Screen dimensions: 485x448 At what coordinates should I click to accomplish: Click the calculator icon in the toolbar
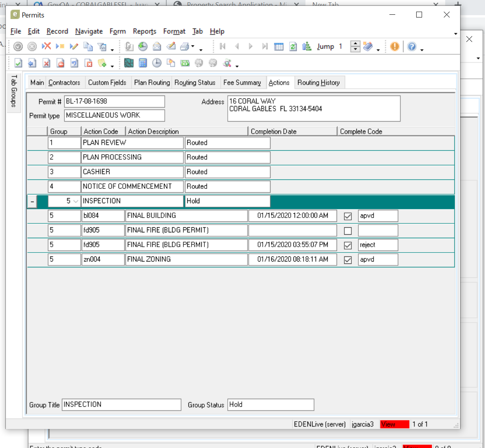(143, 63)
